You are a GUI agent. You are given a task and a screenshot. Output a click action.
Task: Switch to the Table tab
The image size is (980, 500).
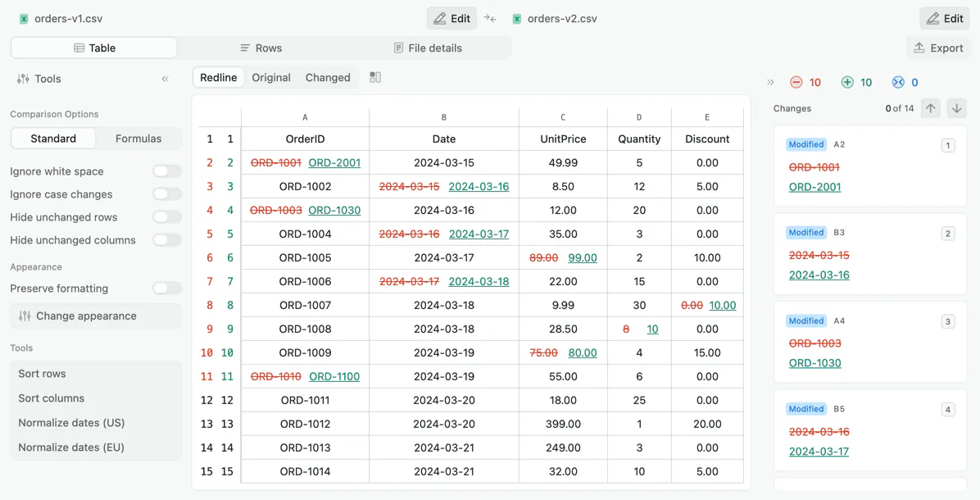coord(94,48)
